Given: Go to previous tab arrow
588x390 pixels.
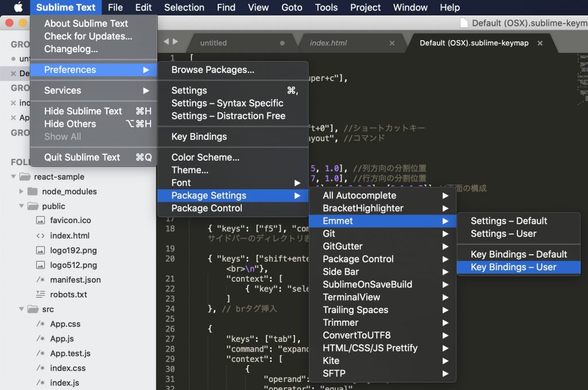Looking at the screenshot, I should 166,42.
